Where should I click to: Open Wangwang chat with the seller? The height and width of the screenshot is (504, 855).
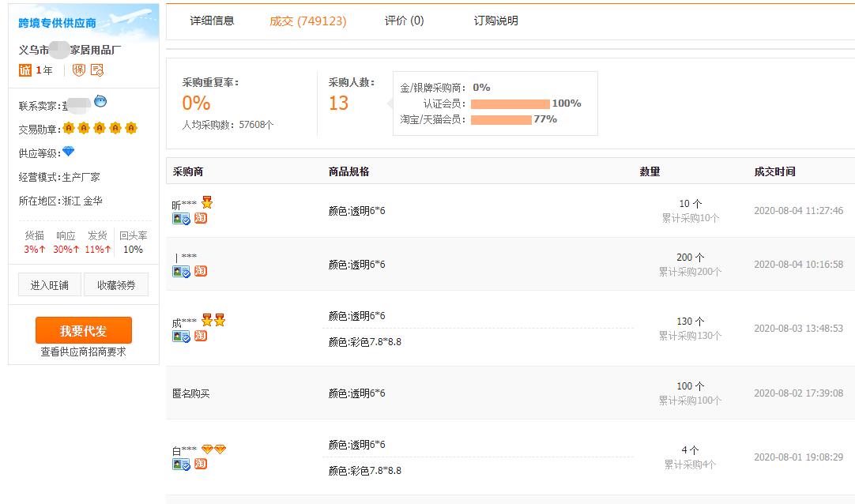click(100, 103)
